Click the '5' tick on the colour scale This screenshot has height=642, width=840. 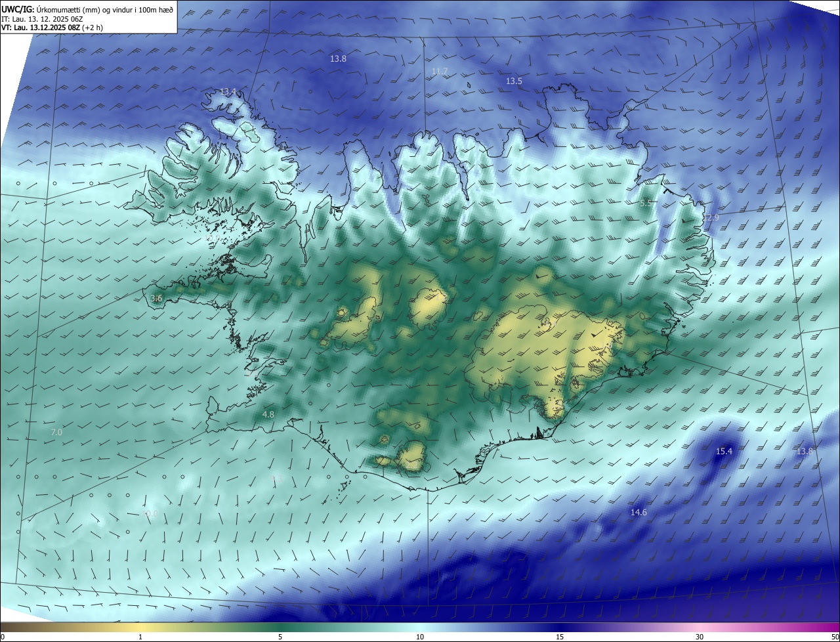point(280,637)
